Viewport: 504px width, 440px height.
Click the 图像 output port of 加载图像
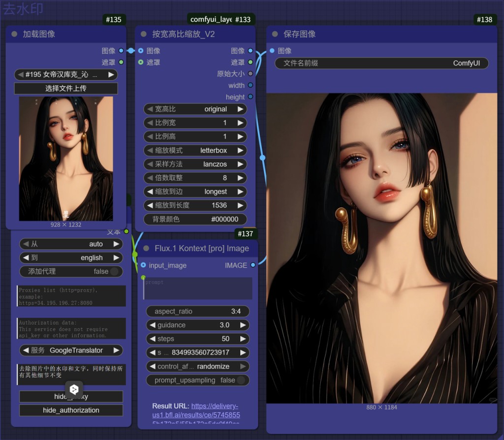point(121,51)
